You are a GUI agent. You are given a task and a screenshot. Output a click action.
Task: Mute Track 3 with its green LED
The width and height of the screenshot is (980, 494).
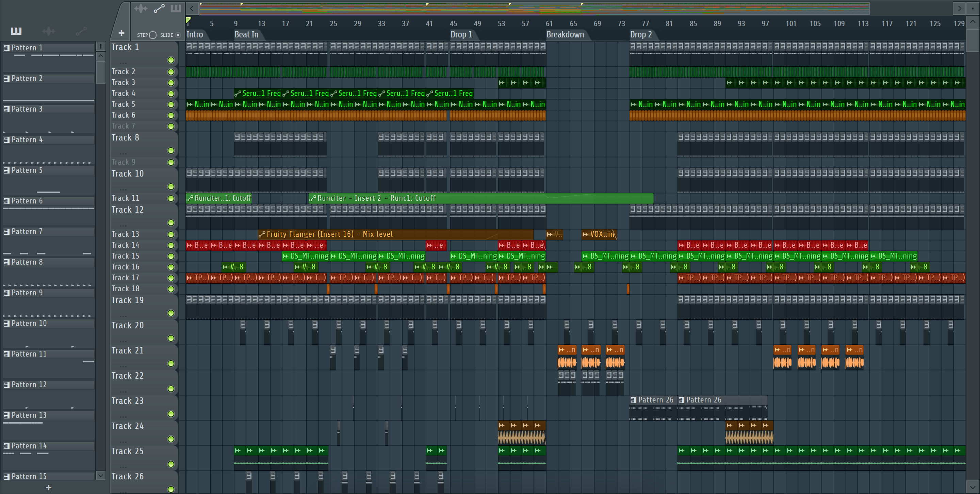coord(171,83)
